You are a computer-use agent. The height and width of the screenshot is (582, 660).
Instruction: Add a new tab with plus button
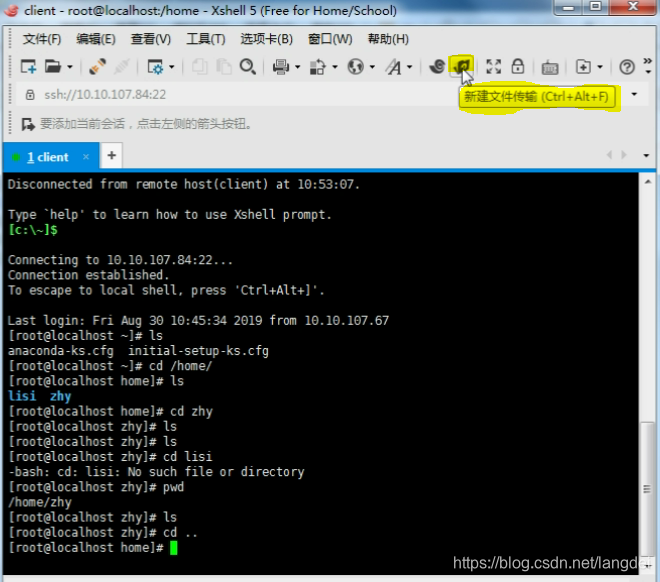click(x=112, y=156)
